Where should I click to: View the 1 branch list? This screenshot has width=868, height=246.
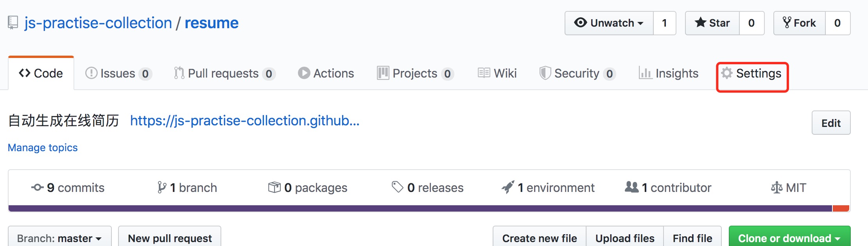187,188
